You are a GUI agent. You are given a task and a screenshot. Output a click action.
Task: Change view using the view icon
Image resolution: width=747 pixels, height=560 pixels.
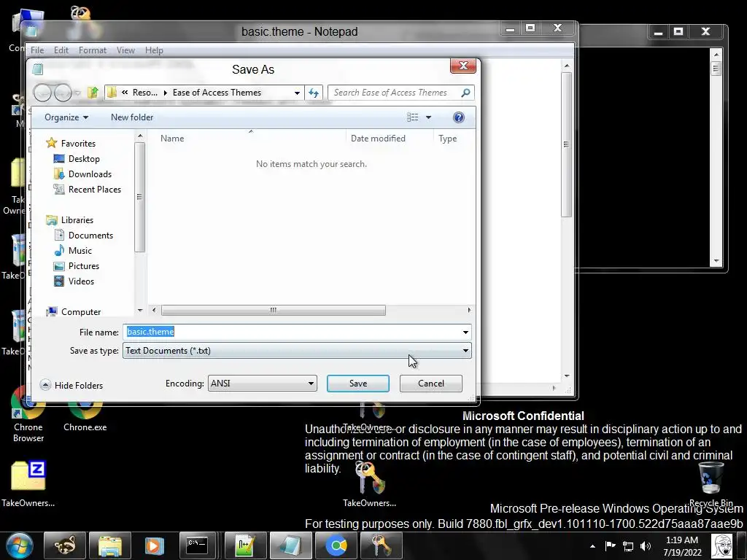tap(413, 117)
